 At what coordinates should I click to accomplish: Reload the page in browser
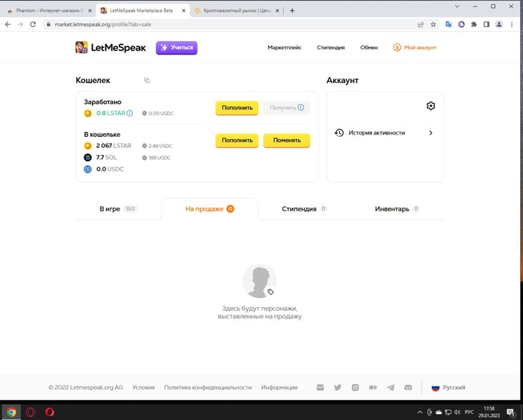(33, 25)
